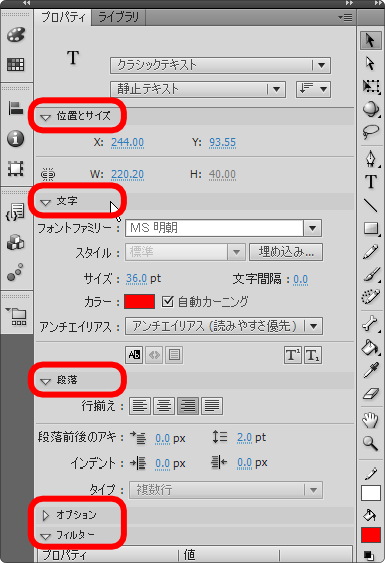Image resolution: width=385 pixels, height=563 pixels.
Task: Select the Rectangle tool
Action: coord(371,228)
